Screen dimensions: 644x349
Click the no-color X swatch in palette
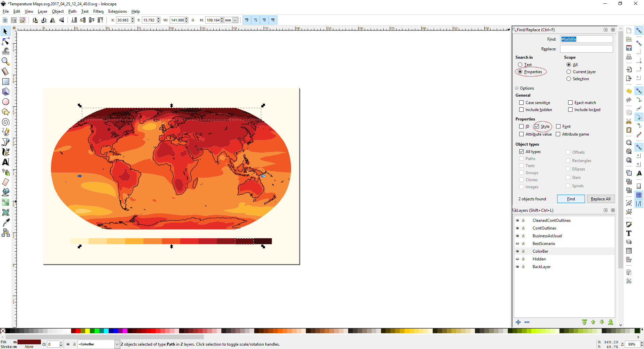point(3,331)
